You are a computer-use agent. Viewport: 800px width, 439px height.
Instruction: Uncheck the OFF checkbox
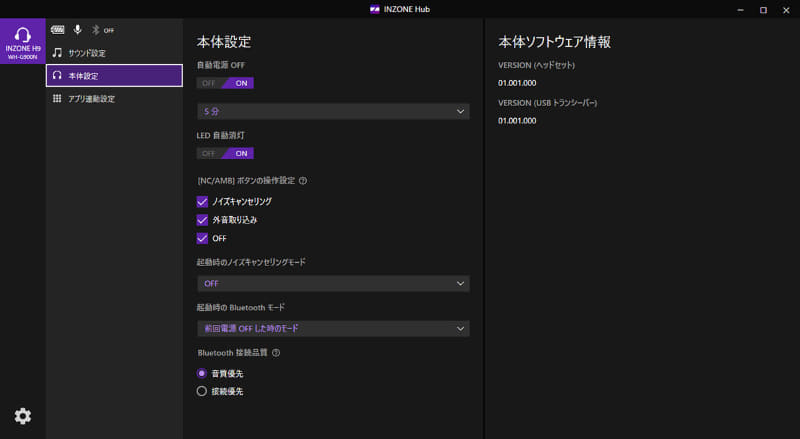(202, 238)
